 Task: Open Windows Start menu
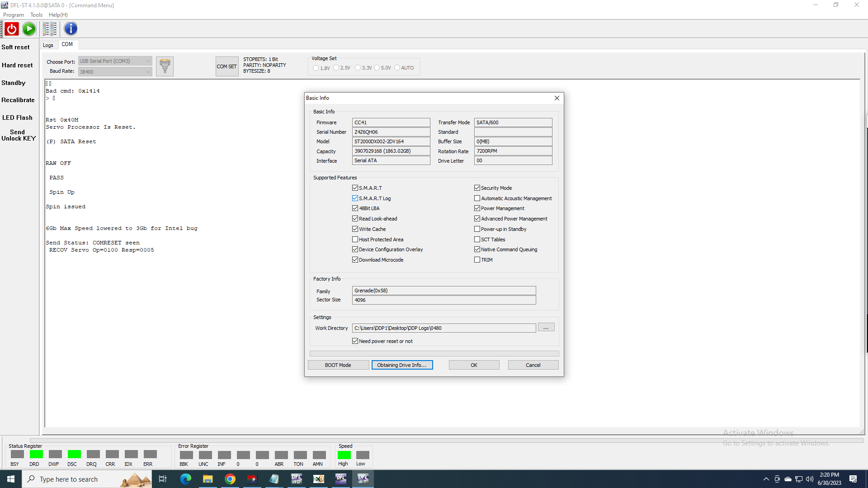(x=11, y=479)
